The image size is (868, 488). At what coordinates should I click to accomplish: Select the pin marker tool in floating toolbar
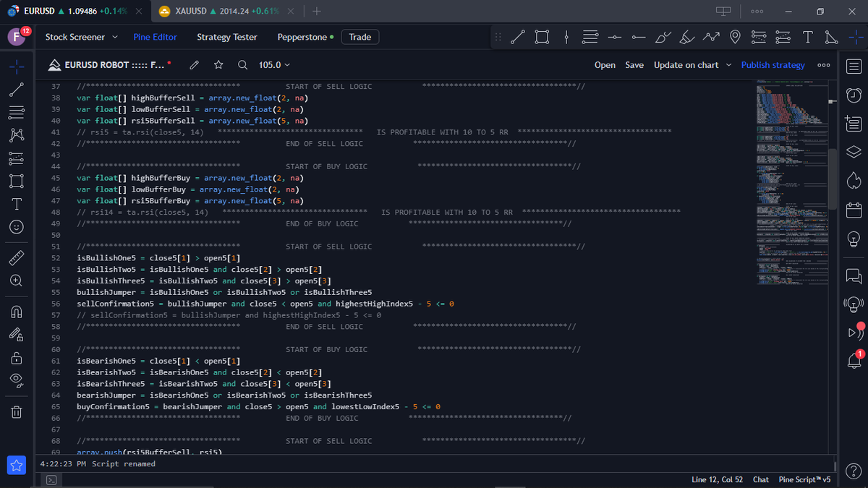tap(735, 37)
